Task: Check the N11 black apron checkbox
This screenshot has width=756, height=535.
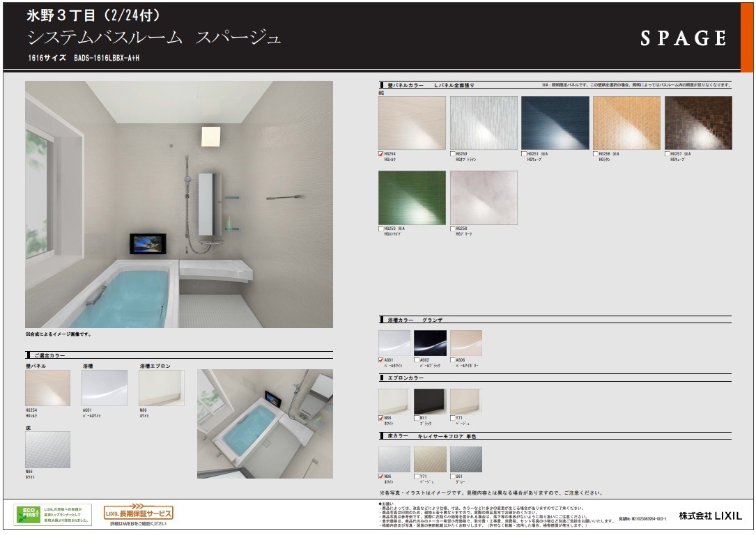Action: point(417,418)
